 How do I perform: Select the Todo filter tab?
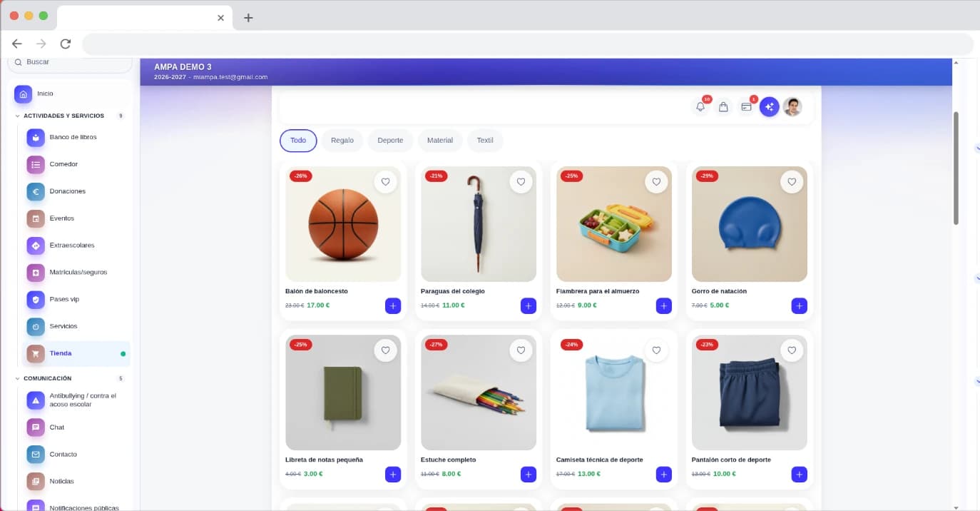tap(298, 141)
